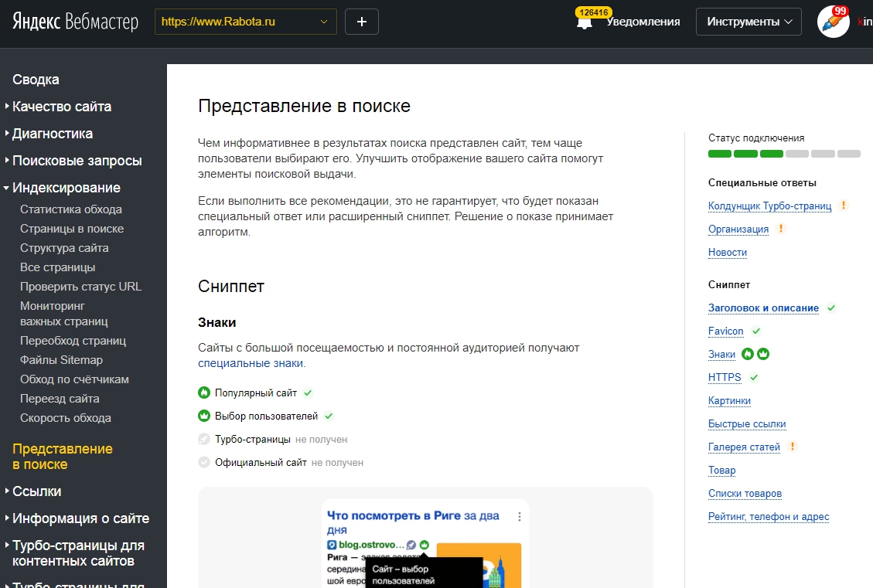
Task: Click the grey Турбо-страницы badge icon
Action: click(x=204, y=439)
